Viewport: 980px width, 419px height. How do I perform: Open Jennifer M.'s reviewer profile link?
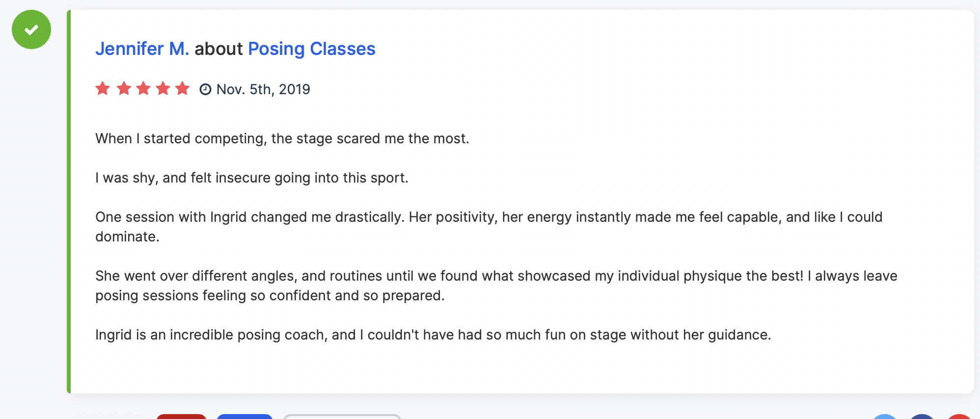point(142,49)
